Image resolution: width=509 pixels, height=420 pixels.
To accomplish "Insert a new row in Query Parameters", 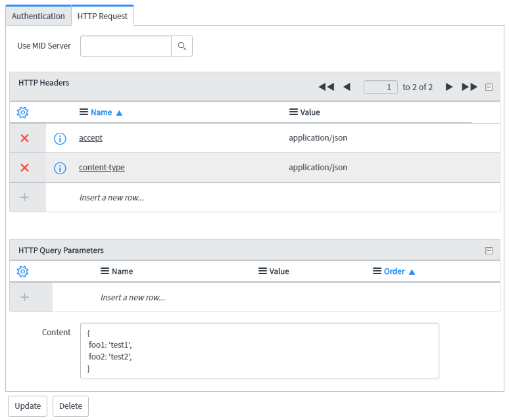I will point(133,297).
